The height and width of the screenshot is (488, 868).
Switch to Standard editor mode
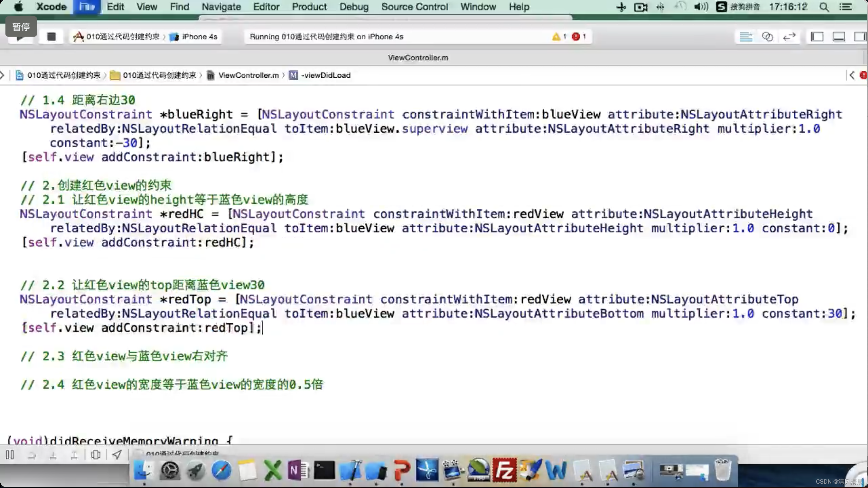click(x=746, y=37)
